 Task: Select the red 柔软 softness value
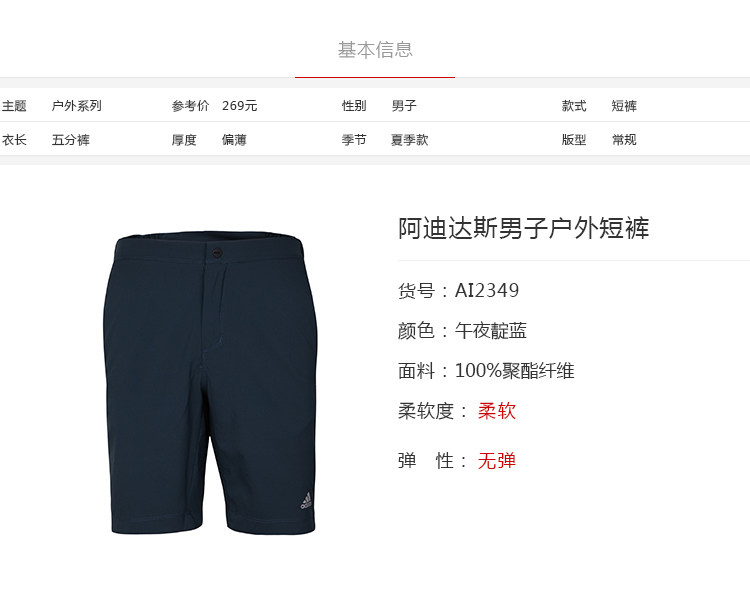[x=496, y=411]
